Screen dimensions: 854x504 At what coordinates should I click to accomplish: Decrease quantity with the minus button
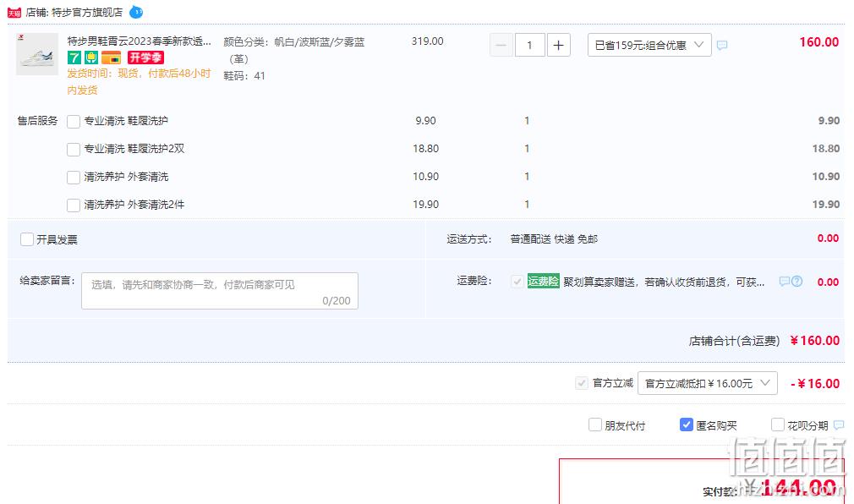tap(501, 45)
